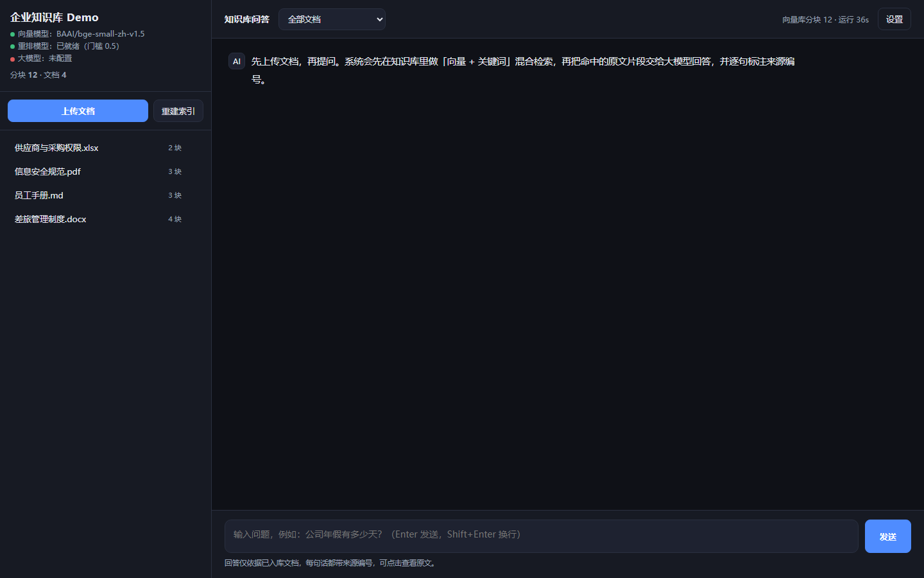Click the 2 块 count for the xlsx file
Viewport: 924px width, 578px height.
click(x=175, y=148)
